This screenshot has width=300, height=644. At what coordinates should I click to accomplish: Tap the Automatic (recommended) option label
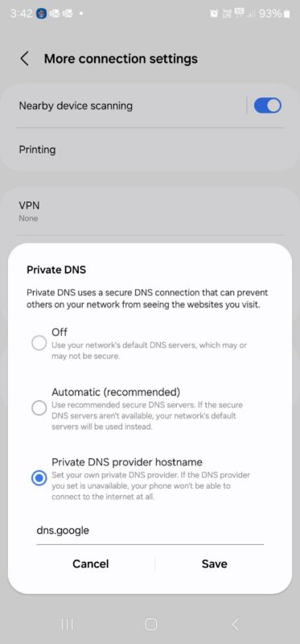tap(116, 392)
